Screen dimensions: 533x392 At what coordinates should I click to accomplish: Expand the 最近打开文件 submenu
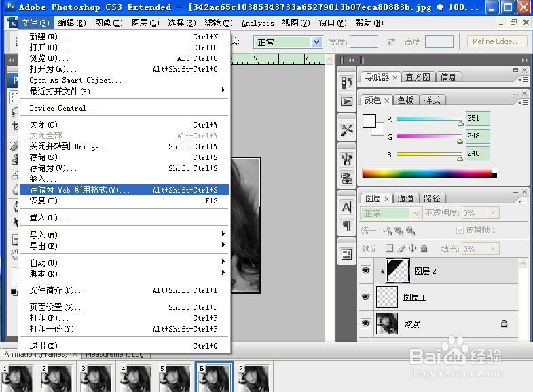124,91
